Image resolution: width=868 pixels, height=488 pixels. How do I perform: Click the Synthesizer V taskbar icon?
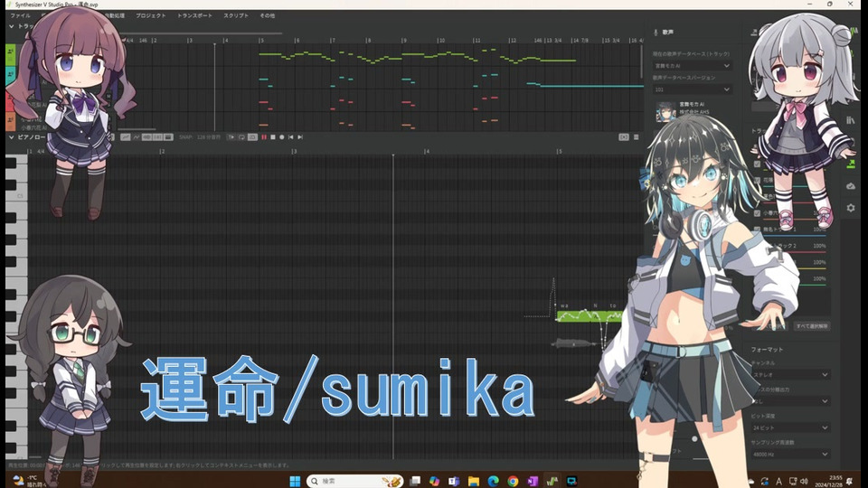coord(552,481)
